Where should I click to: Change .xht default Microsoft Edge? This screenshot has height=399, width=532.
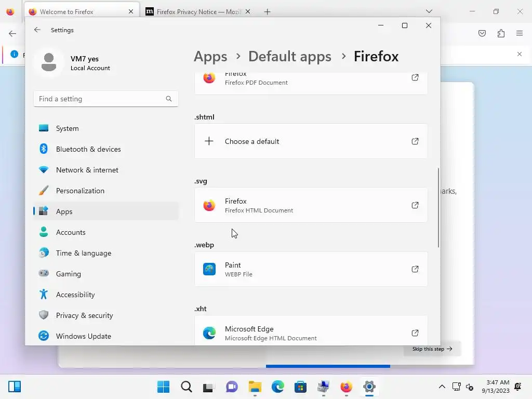pos(311,331)
